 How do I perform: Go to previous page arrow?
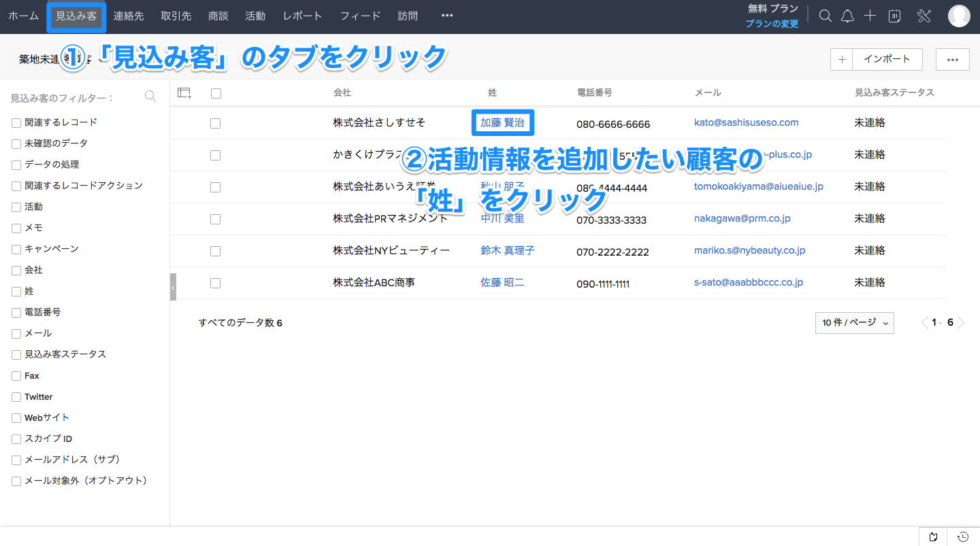tap(925, 323)
